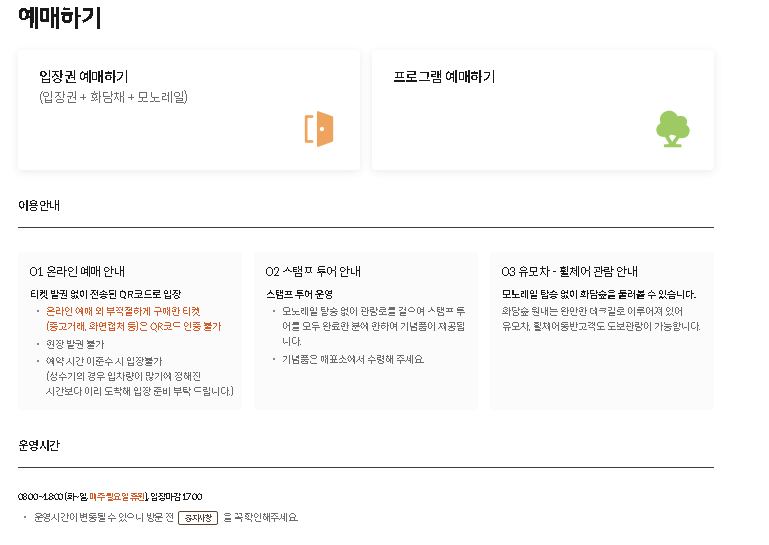Click the 현장 발권 불가 bullet
This screenshot has height=545, width=769.
click(75, 344)
